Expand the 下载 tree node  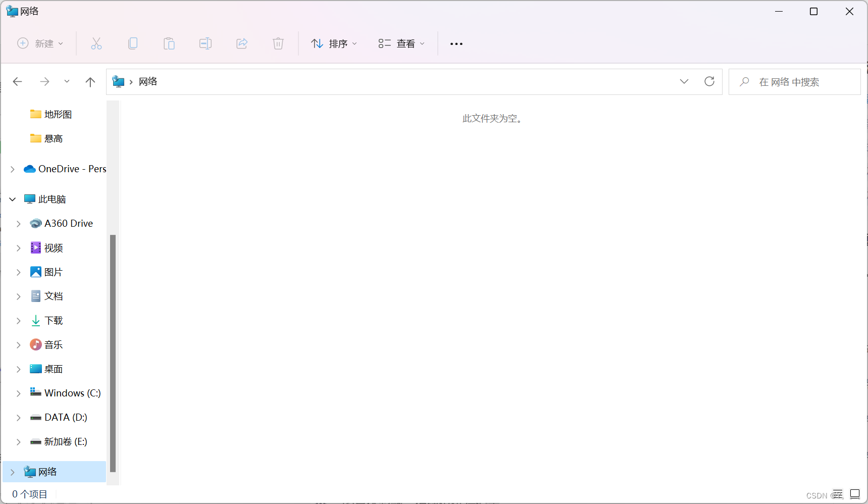tap(19, 321)
